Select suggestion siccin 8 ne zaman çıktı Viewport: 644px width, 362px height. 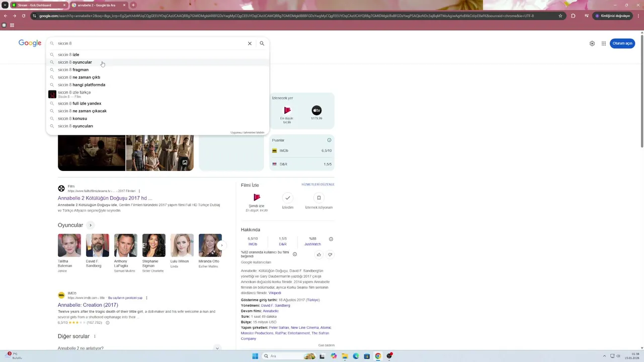coord(158,77)
